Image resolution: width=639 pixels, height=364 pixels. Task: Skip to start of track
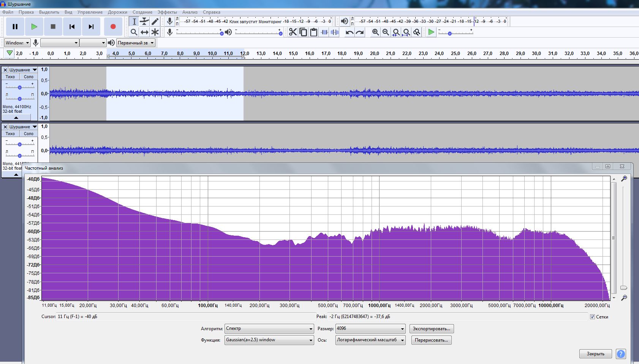72,27
